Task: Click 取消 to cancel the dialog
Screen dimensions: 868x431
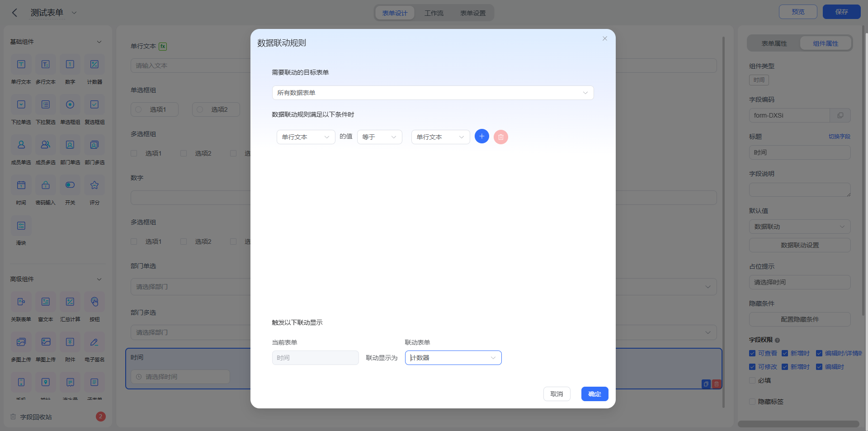Action: click(x=557, y=394)
